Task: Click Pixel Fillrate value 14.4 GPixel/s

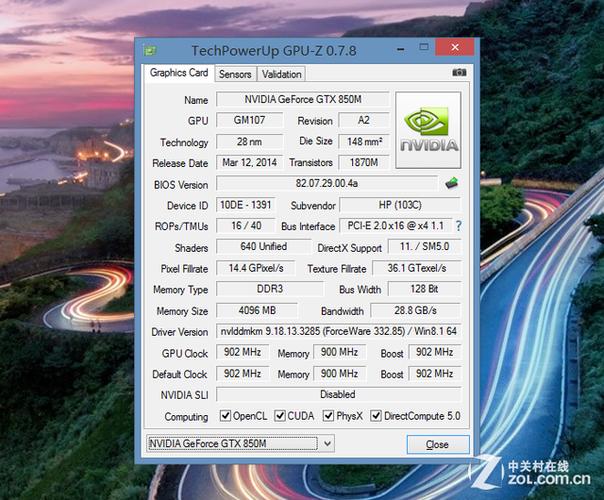Action: coord(256,268)
